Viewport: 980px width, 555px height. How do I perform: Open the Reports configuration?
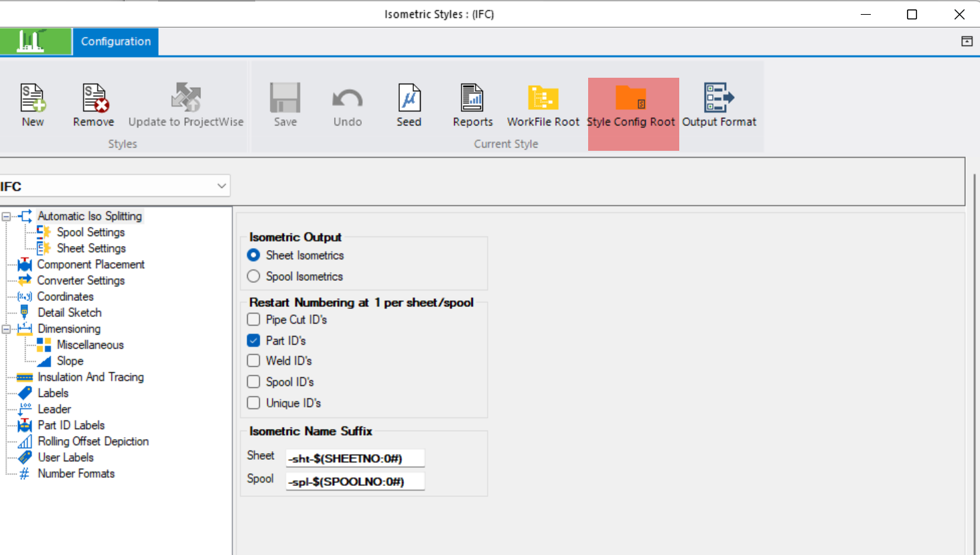[x=472, y=104]
